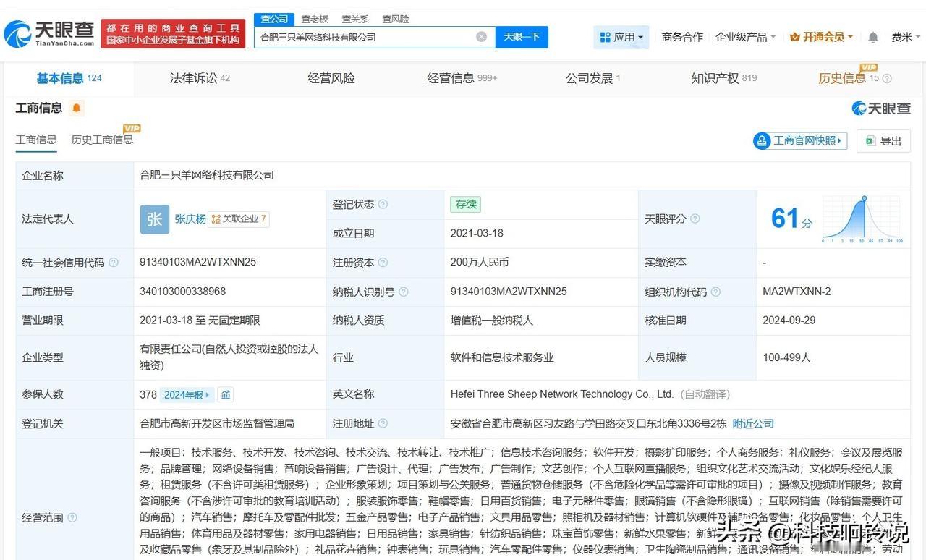Select the 工商信息 sub-tab
Screen dimensions: 926x560
(x=36, y=140)
